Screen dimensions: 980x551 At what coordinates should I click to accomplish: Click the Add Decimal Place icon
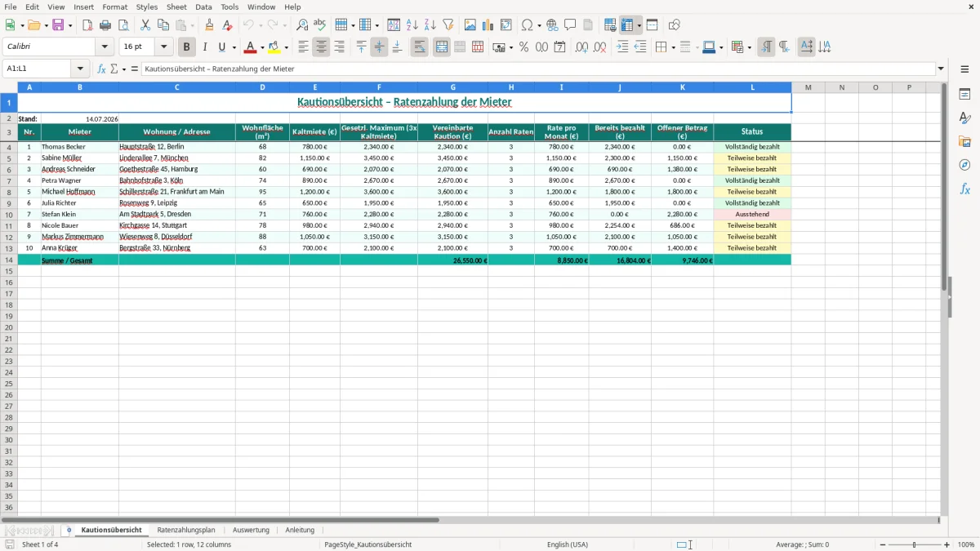click(581, 47)
